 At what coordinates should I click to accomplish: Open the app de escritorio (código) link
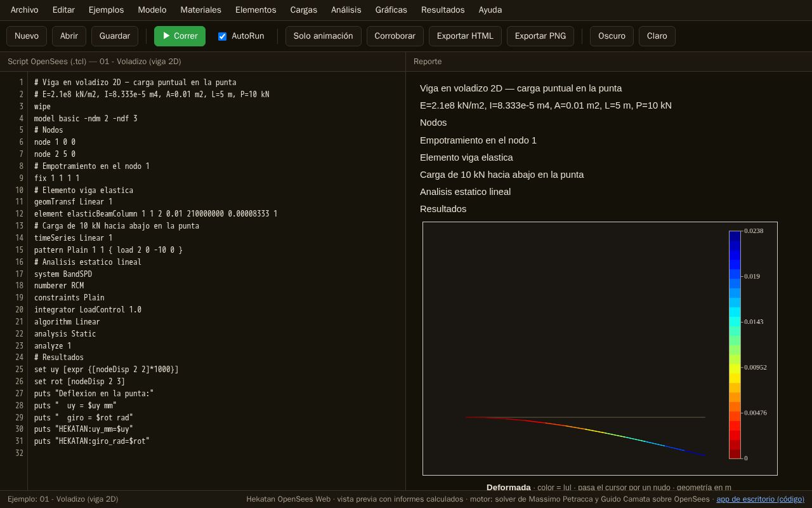[761, 499]
